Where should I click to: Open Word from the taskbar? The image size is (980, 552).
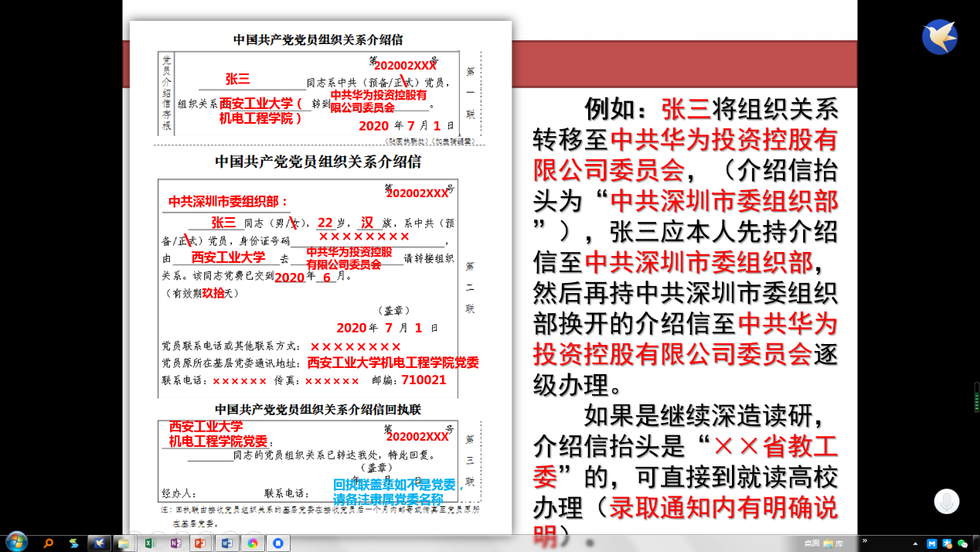226,543
